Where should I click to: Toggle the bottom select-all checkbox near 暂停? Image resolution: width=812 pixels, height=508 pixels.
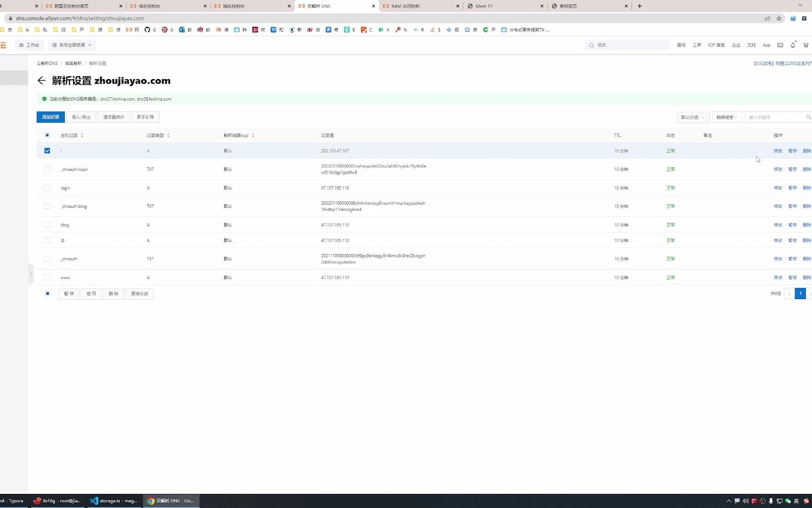click(47, 294)
